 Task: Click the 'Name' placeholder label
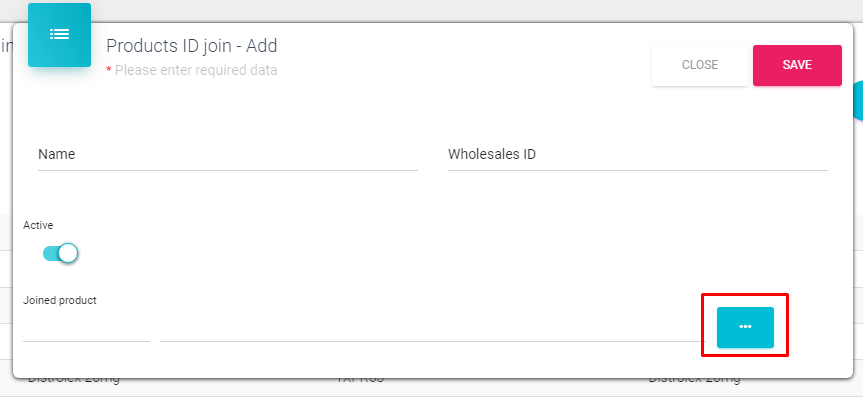click(57, 155)
